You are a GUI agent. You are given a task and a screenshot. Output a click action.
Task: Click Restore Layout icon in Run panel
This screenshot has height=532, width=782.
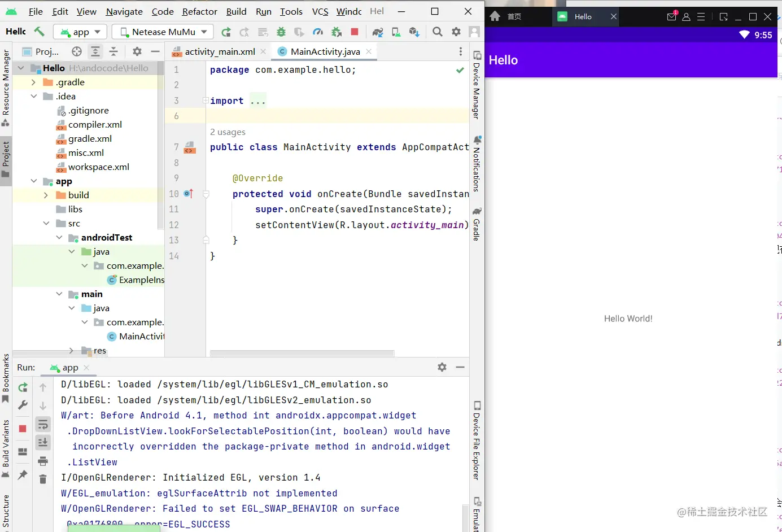pyautogui.click(x=23, y=452)
